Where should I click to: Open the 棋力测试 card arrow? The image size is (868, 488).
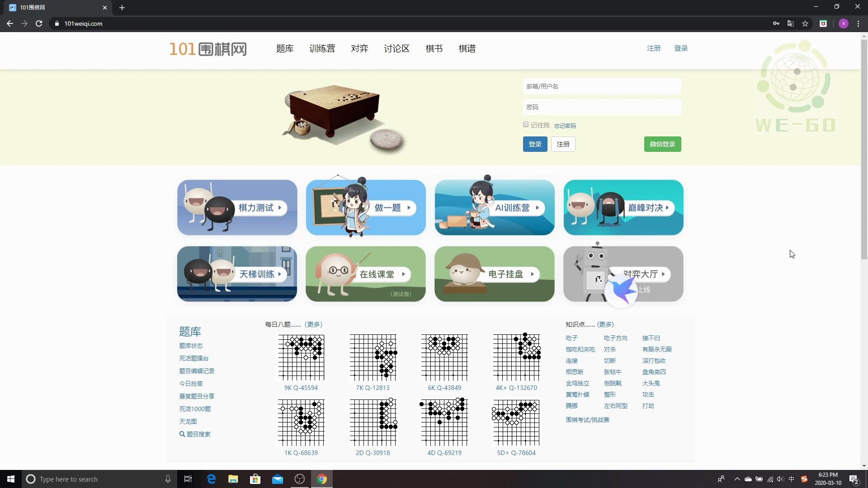pos(280,208)
